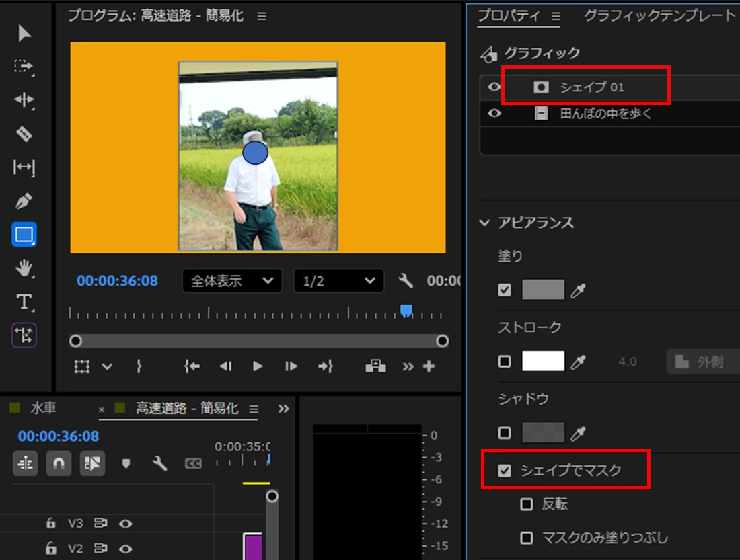Viewport: 740px width, 560px height.
Task: Select the Track Select Forward tool
Action: pos(24,67)
